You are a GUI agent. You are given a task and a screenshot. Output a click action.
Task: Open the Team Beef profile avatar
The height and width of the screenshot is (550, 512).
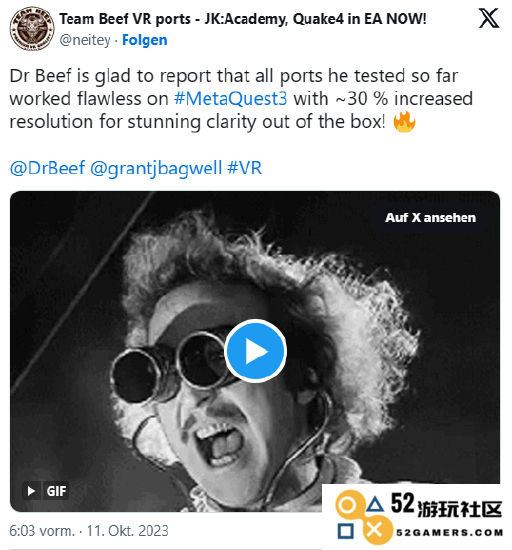pos(32,28)
